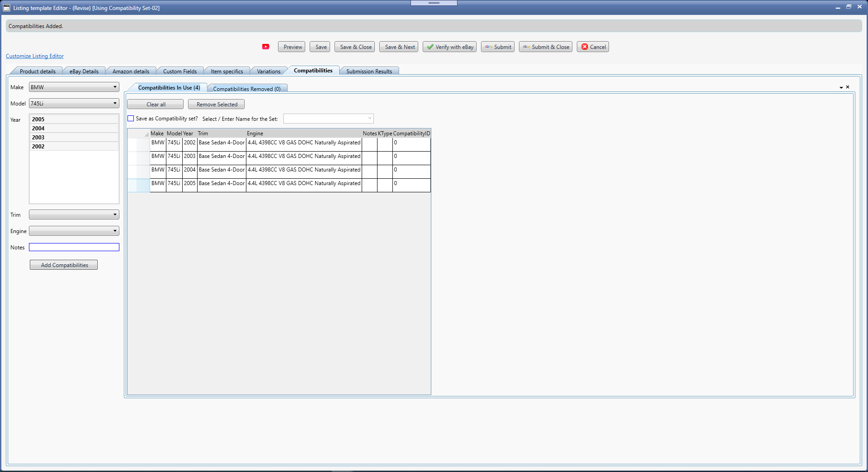868x472 pixels.
Task: Switch to the eBay Details tab
Action: [84, 71]
